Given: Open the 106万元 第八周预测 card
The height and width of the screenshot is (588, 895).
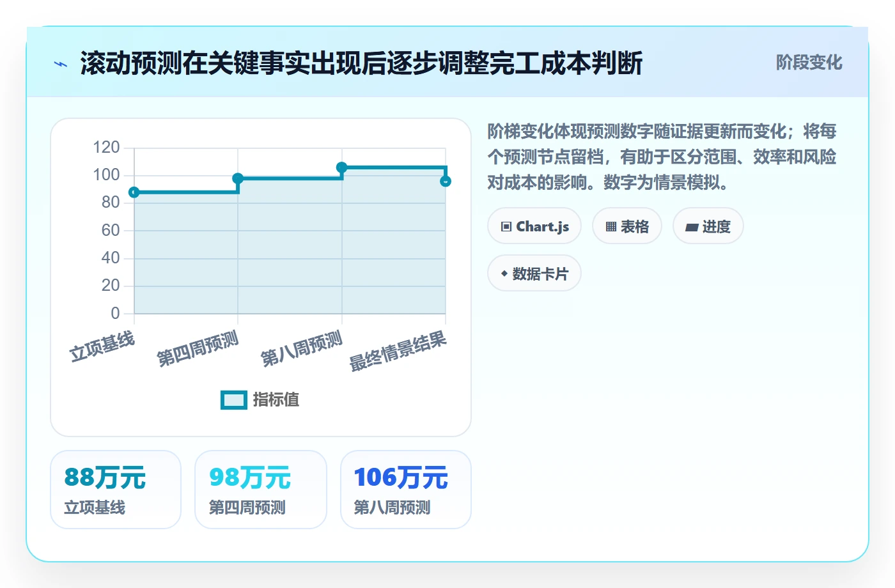Looking at the screenshot, I should point(406,490).
